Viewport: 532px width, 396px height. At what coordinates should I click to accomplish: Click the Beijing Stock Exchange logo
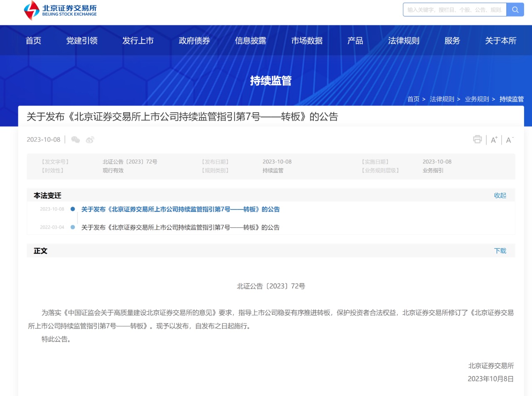click(x=60, y=10)
